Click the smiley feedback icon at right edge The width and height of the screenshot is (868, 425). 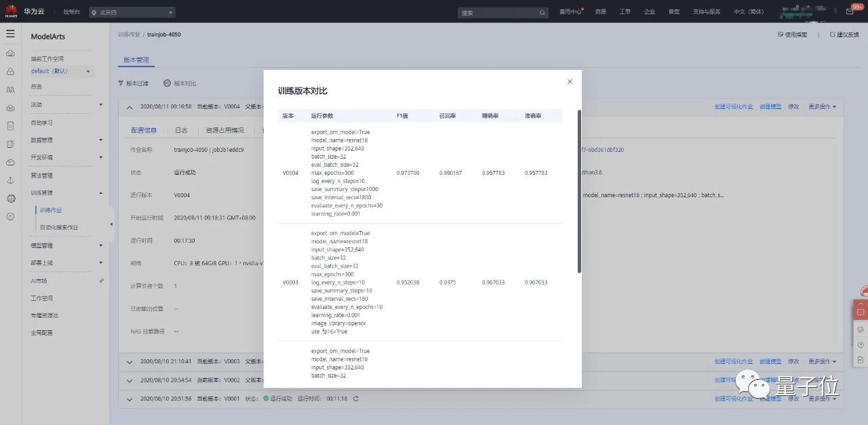pyautogui.click(x=861, y=329)
